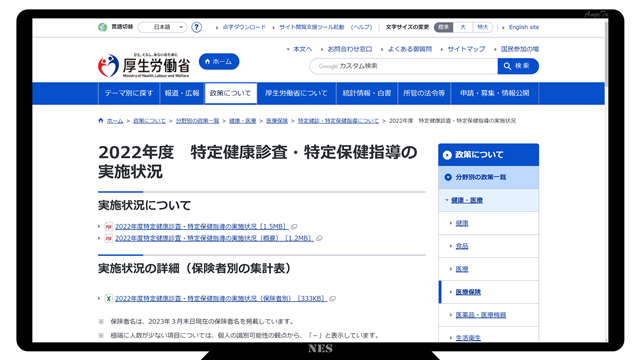640x360 pixels.
Task: Click the globe language switch icon
Action: click(102, 27)
